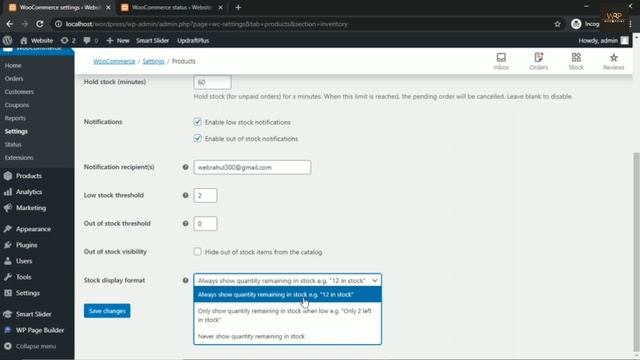Screen dimensions: 640x360
Task: Close the WooCommerce status browser tab
Action: click(220, 7)
